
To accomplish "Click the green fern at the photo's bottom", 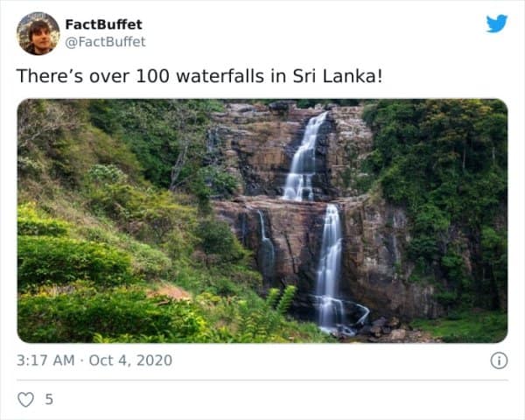I will 278,306.
